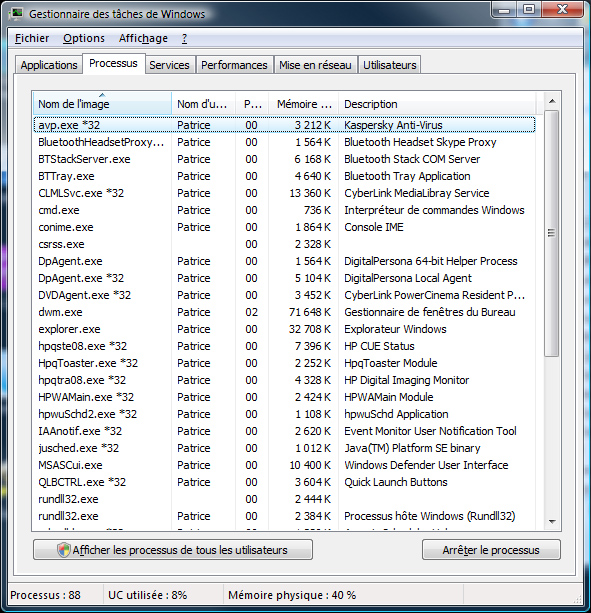Select the MSASCui.exe process
The width and height of the screenshot is (591, 613).
click(284, 465)
